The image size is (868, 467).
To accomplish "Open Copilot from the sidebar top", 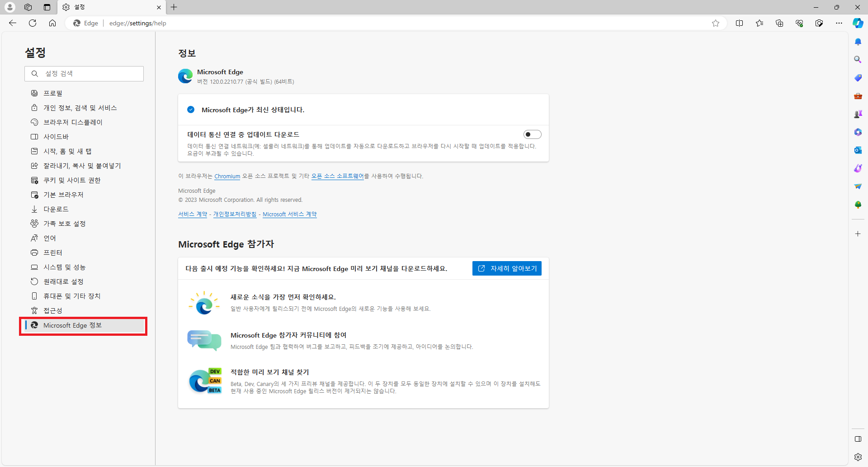I will (x=858, y=23).
